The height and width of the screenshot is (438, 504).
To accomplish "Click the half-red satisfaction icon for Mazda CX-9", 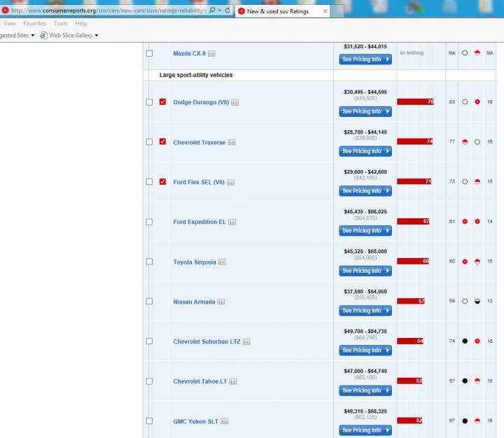I will click(x=477, y=53).
